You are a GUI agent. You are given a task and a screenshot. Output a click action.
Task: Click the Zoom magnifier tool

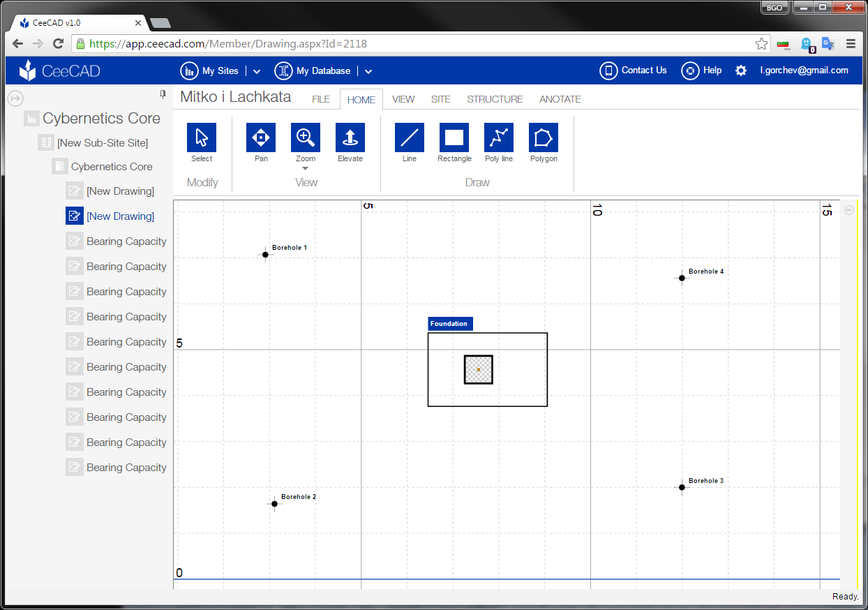[x=306, y=137]
